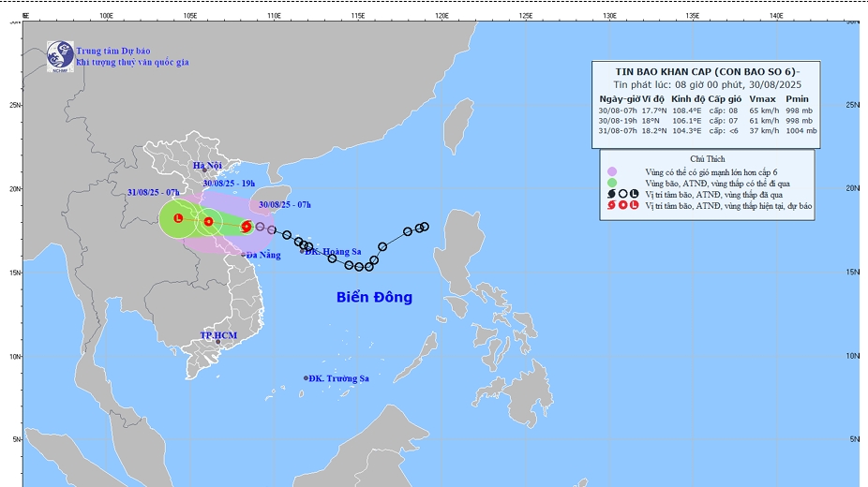Click the ĐK. Trường Sa marker
This screenshot has width=868, height=487.
[306, 378]
